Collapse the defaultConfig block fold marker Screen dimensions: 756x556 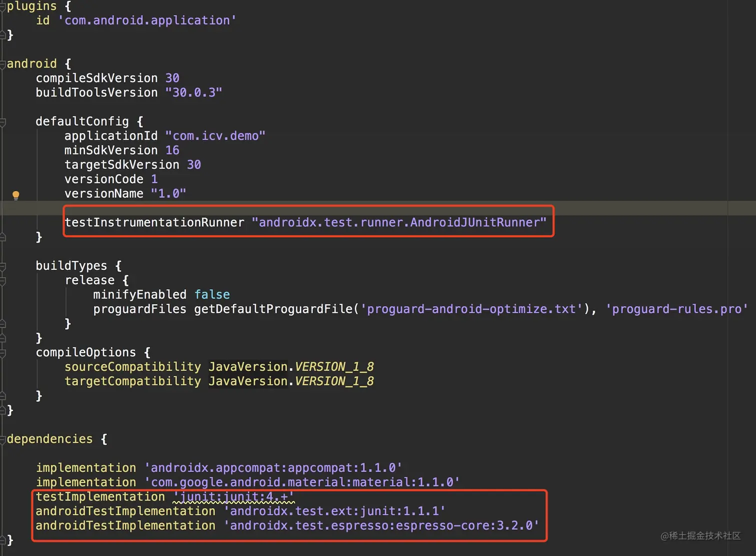pos(2,122)
